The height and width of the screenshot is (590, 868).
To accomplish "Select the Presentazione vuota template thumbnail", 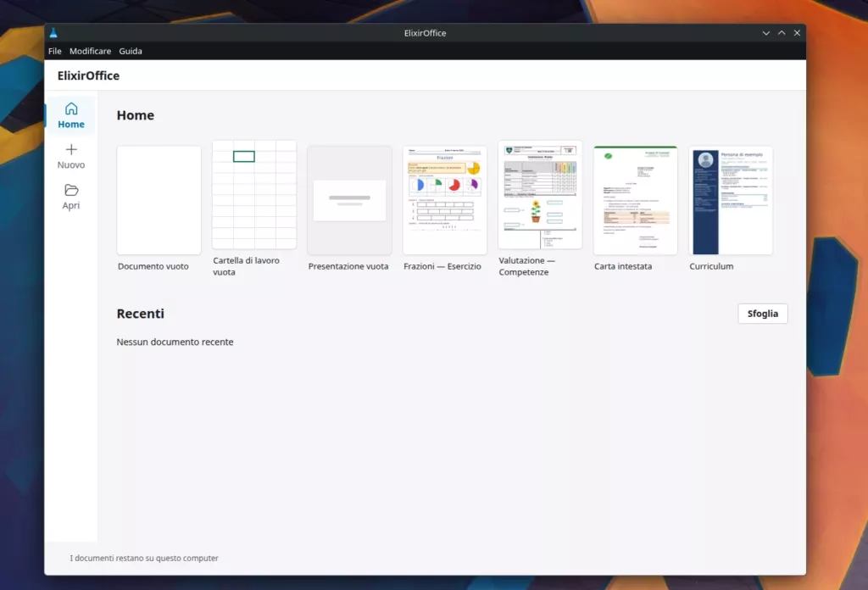I will tap(349, 200).
